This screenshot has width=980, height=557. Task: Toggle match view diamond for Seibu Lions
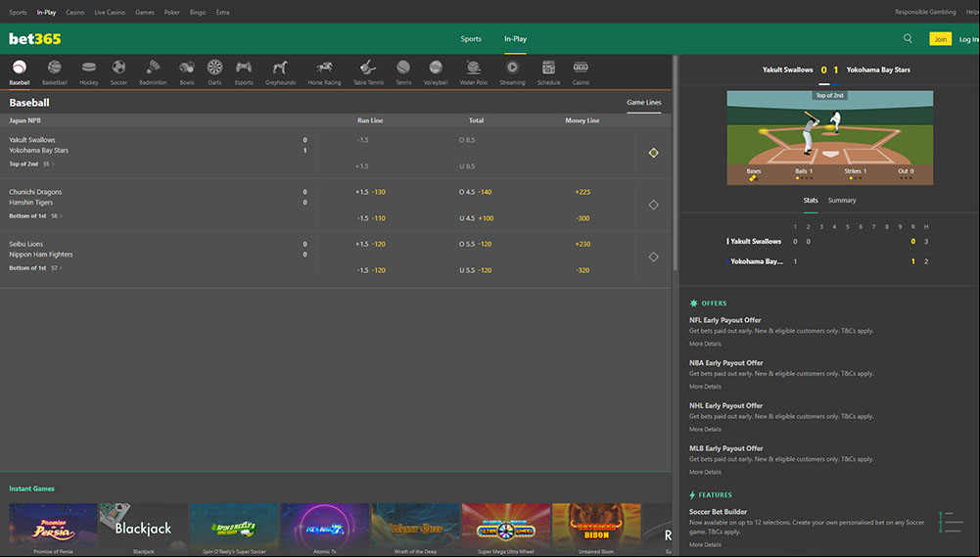click(653, 256)
